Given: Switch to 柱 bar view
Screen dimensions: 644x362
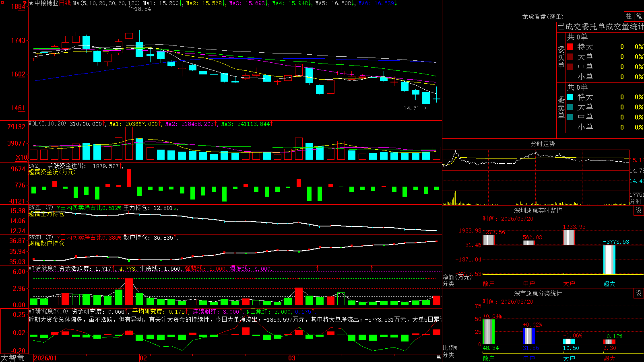Looking at the screenshot, I should [629, 16].
